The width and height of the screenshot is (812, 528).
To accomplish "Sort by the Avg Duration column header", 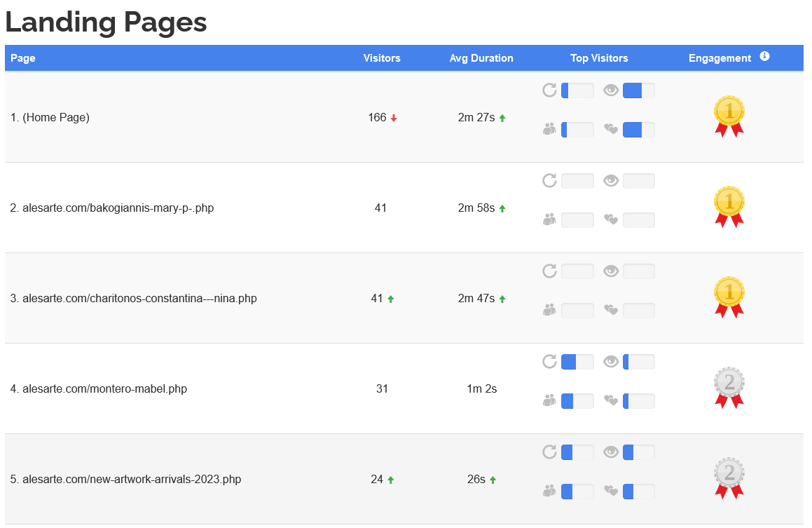I will (481, 58).
